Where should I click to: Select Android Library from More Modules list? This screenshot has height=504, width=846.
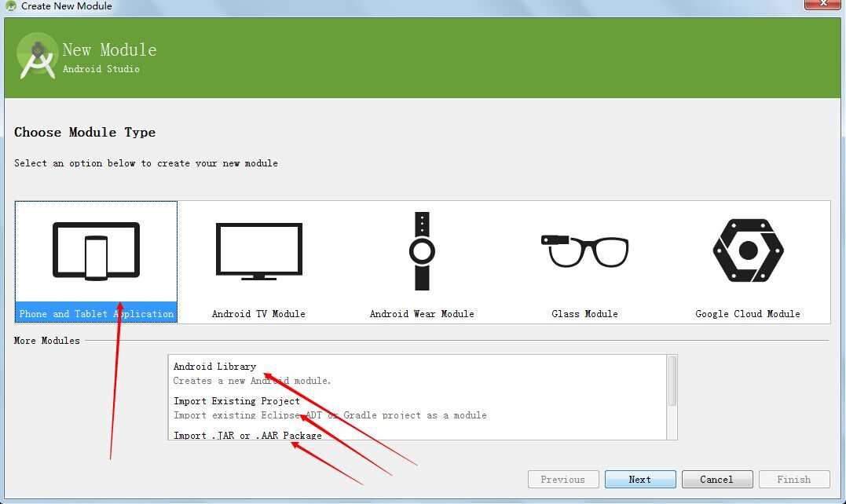(x=214, y=367)
